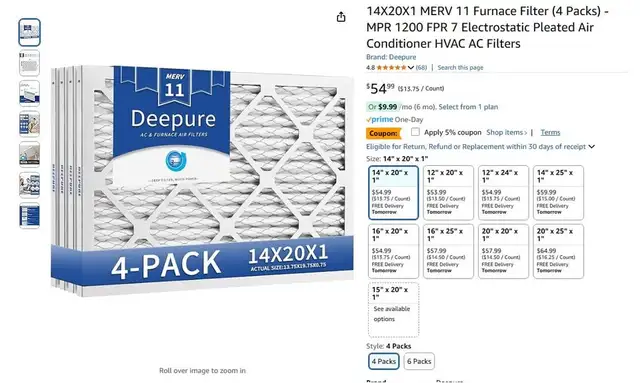The image size is (640, 383).
Task: Click the orange star rating icons
Action: (x=391, y=68)
